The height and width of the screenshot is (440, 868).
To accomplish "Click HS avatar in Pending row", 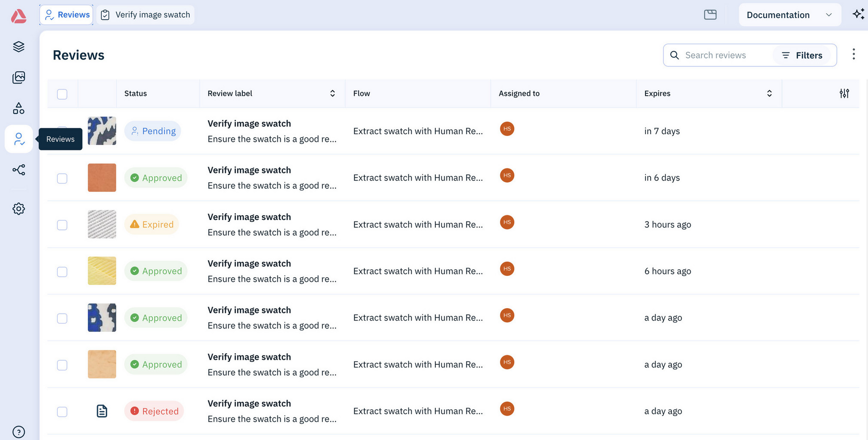I will (507, 129).
